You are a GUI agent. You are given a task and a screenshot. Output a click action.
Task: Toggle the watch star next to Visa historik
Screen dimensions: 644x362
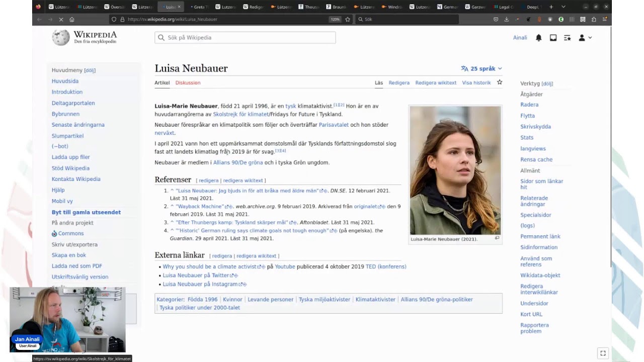coord(500,82)
